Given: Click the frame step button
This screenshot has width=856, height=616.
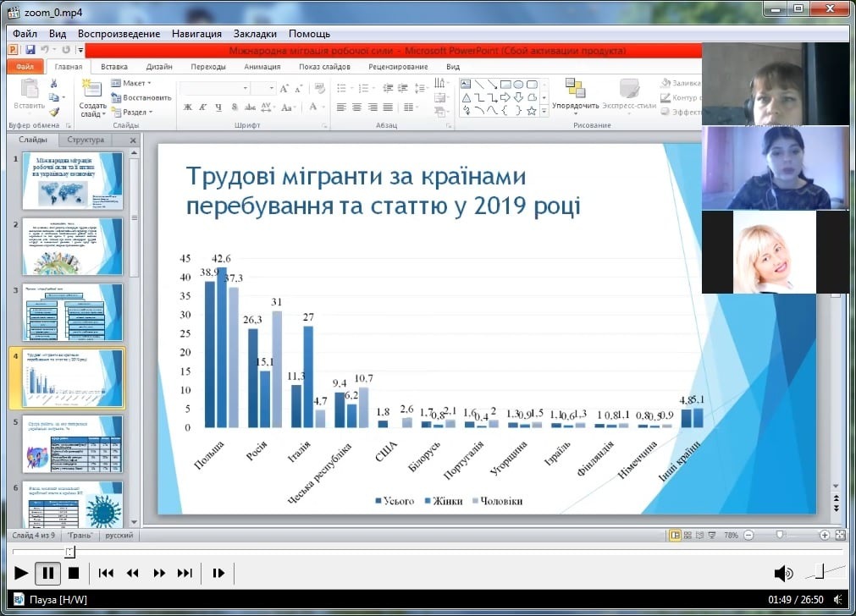Looking at the screenshot, I should coord(218,573).
